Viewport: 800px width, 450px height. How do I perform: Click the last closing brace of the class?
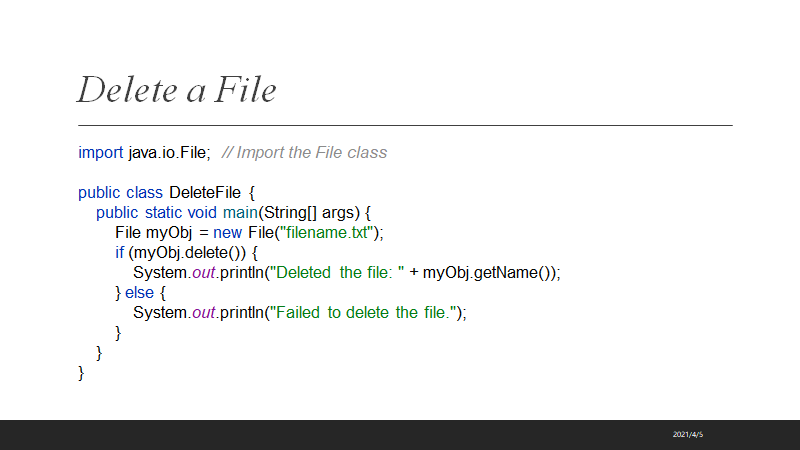pos(81,373)
